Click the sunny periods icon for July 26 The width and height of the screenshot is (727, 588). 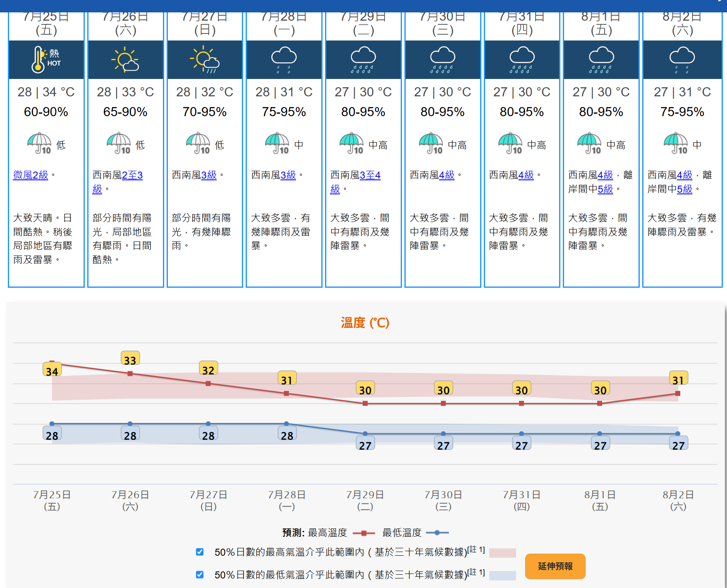(125, 60)
